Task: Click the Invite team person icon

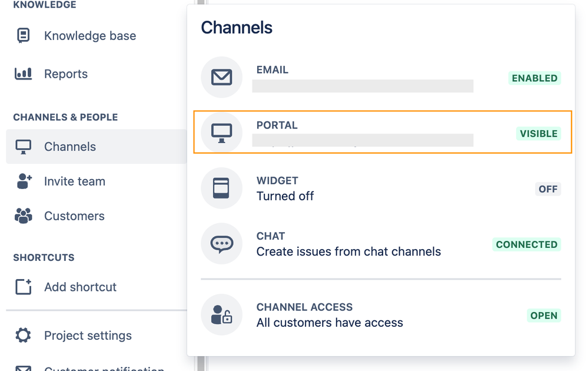Action: point(24,181)
